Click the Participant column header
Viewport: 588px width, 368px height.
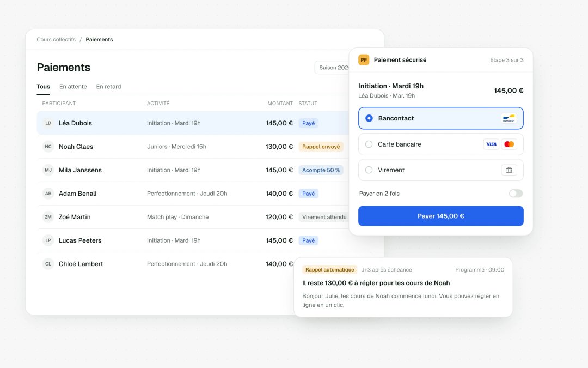(x=59, y=103)
